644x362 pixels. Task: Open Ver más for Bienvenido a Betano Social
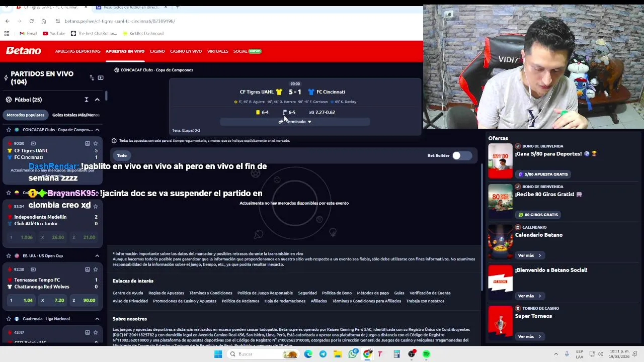pos(529,296)
